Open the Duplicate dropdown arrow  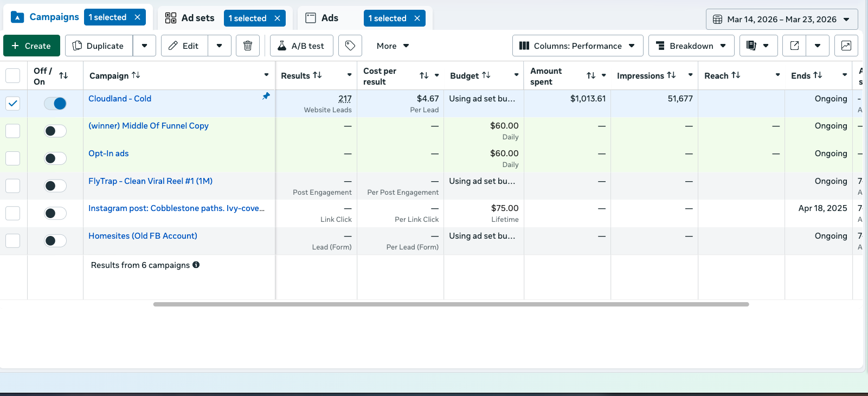(x=144, y=46)
